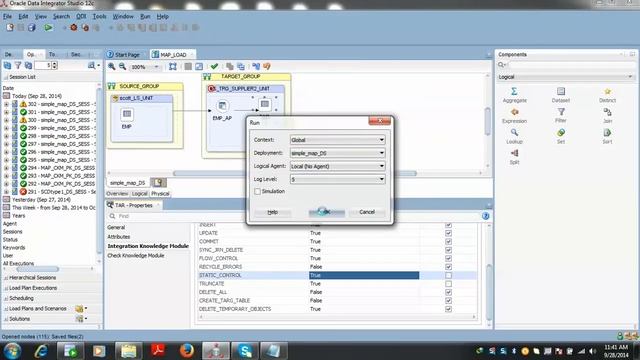This screenshot has height=360, width=640.
Task: Select the Join component
Action: coord(607,116)
